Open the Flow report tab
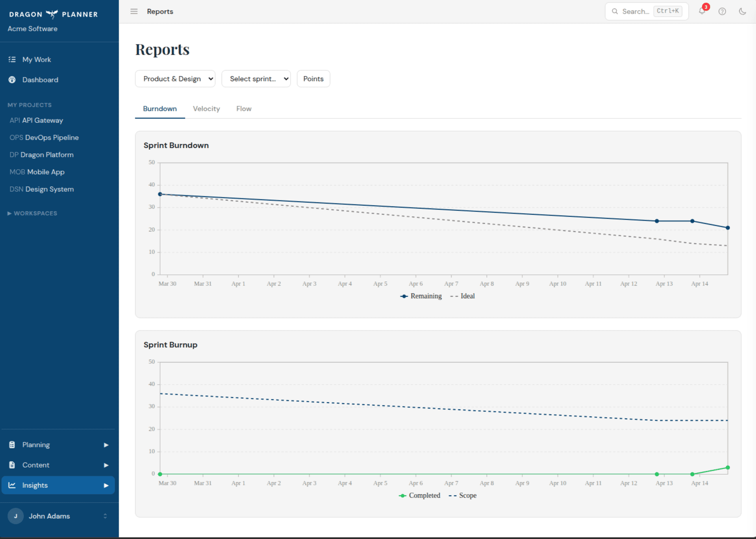 point(243,108)
